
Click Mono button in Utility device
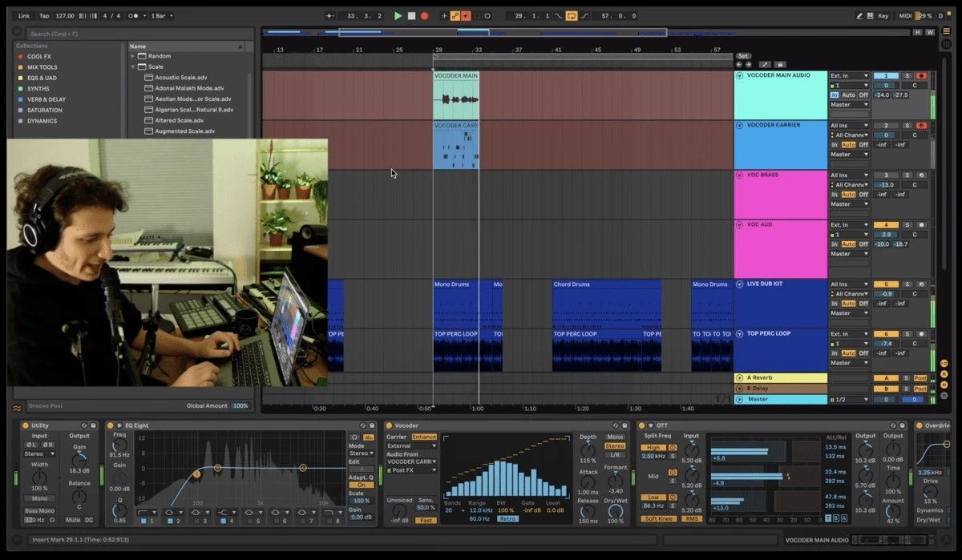(x=39, y=498)
